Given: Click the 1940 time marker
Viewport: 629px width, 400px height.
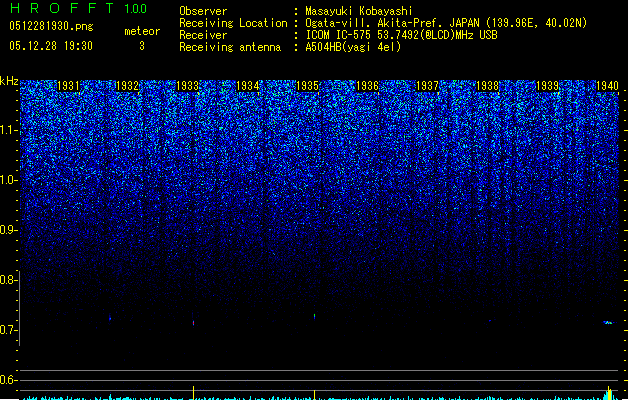Looking at the screenshot, I should pos(607,86).
